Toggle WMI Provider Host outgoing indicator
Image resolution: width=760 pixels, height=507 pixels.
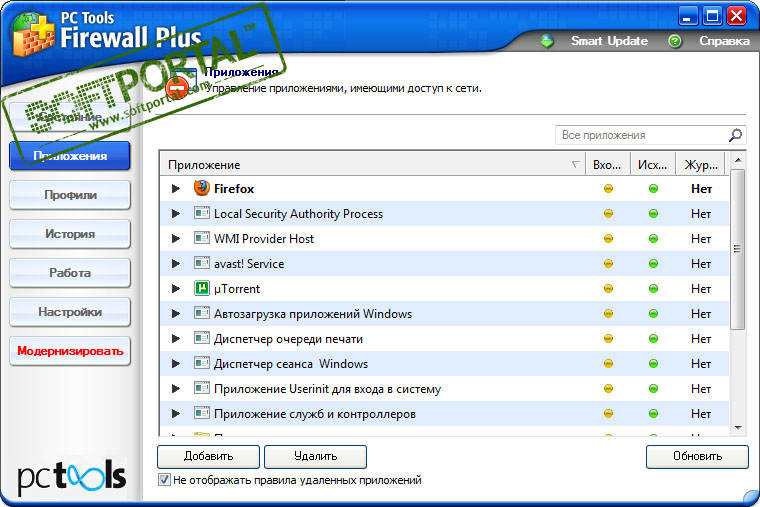pyautogui.click(x=653, y=238)
